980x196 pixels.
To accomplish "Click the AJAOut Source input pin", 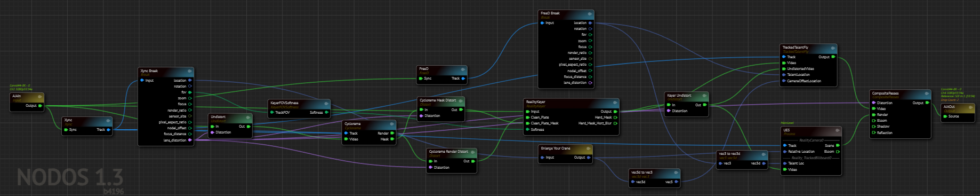I will click(945, 116).
